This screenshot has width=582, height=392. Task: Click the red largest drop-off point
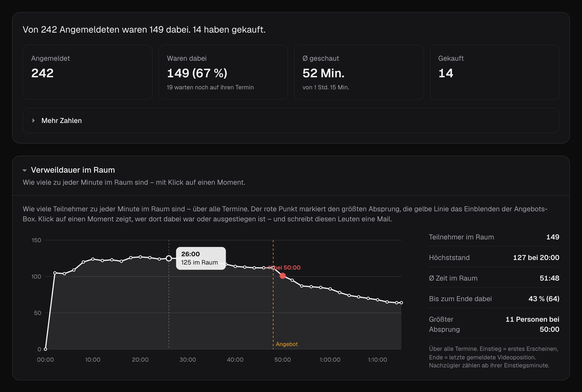point(283,276)
